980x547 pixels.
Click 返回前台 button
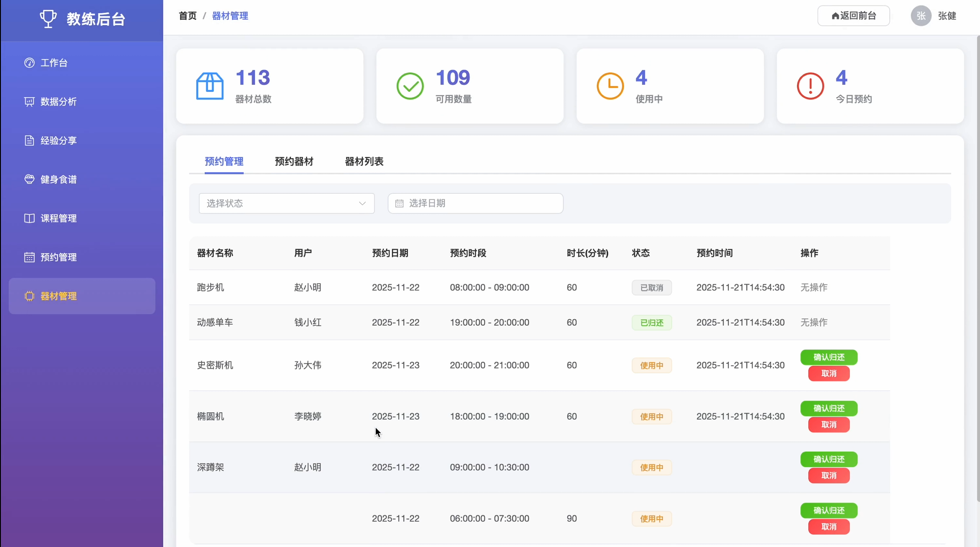click(x=853, y=16)
